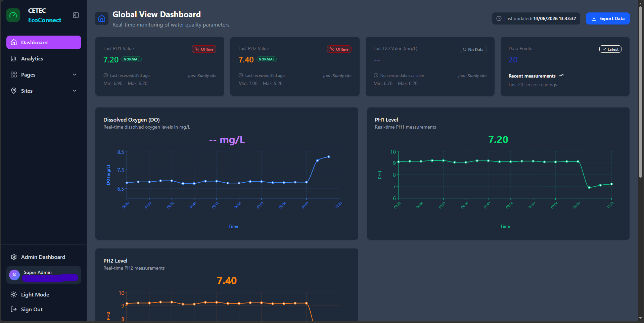Click the 7.40 value above PH2 chart
This screenshot has height=323, width=644.
pyautogui.click(x=227, y=281)
